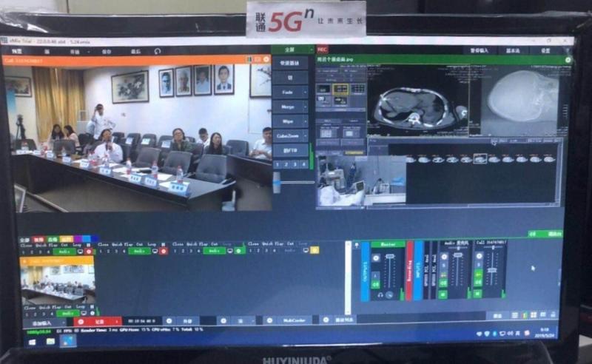Adjust the Call audio volume fader
The height and width of the screenshot is (364, 592).
coord(492,270)
